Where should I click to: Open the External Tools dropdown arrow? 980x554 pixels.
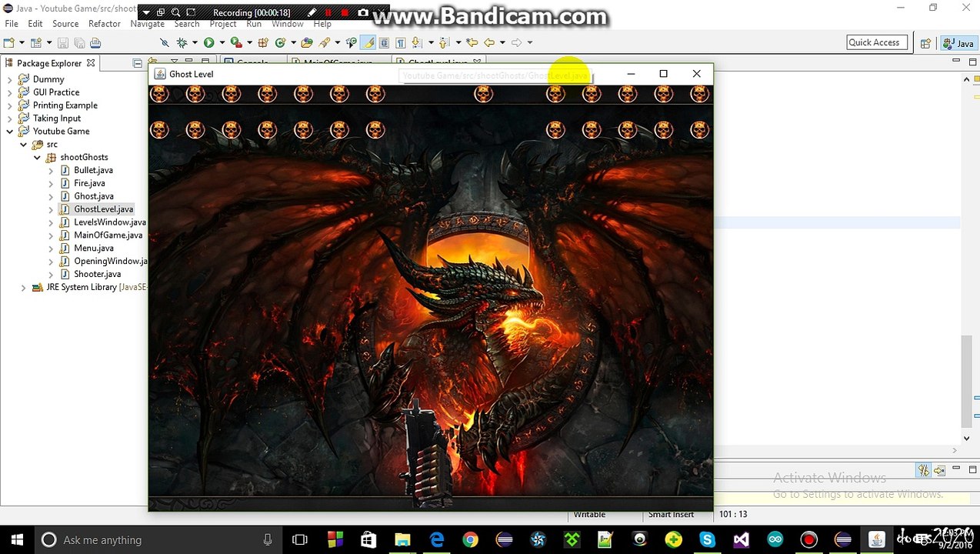(x=249, y=42)
